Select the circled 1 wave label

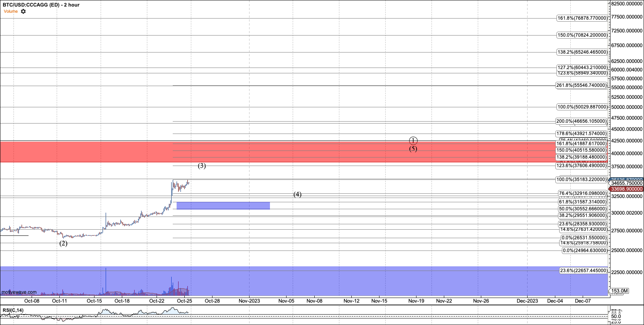413,140
